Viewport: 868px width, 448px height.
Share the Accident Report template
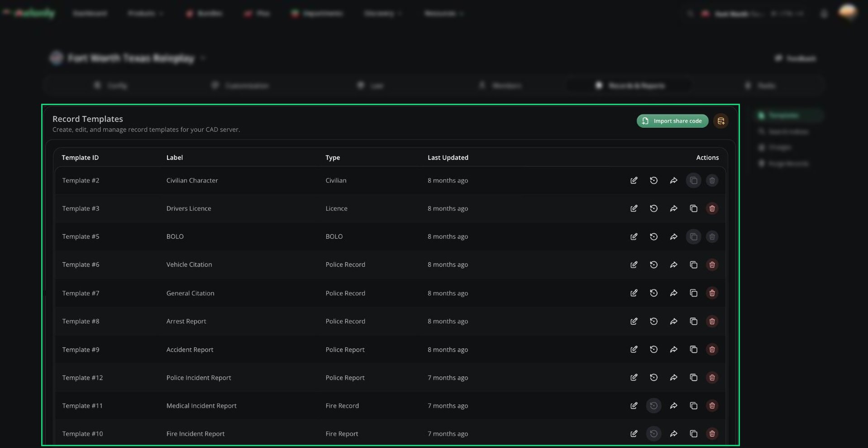[x=674, y=349]
